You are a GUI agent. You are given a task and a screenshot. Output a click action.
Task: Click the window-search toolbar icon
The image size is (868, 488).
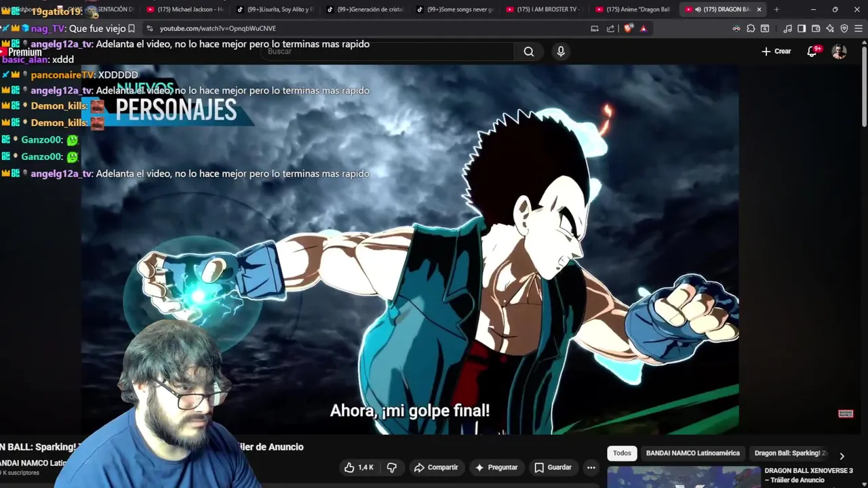point(765,28)
